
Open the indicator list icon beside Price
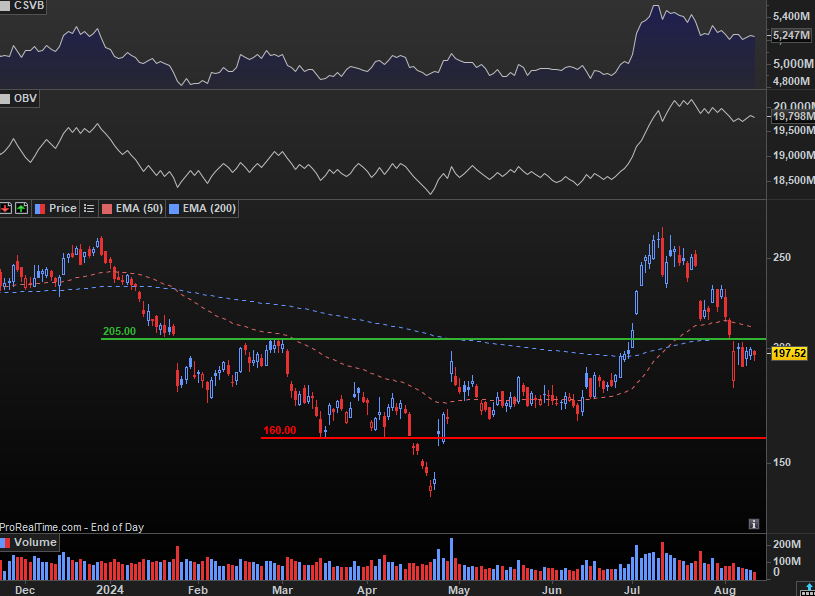pos(89,208)
